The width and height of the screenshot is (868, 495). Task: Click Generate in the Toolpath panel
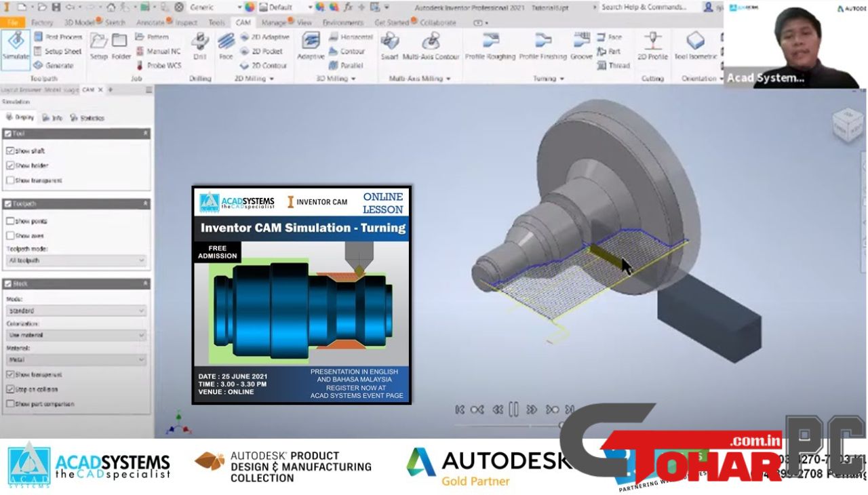click(54, 65)
